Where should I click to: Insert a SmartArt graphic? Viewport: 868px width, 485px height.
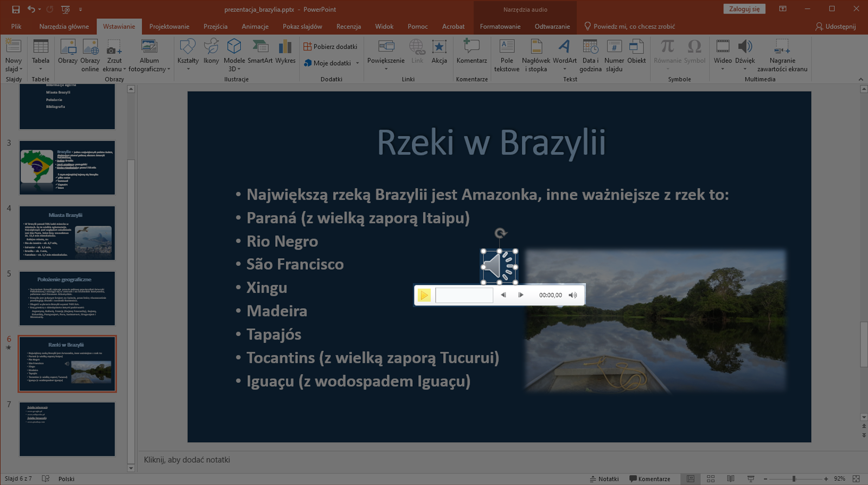[260, 52]
